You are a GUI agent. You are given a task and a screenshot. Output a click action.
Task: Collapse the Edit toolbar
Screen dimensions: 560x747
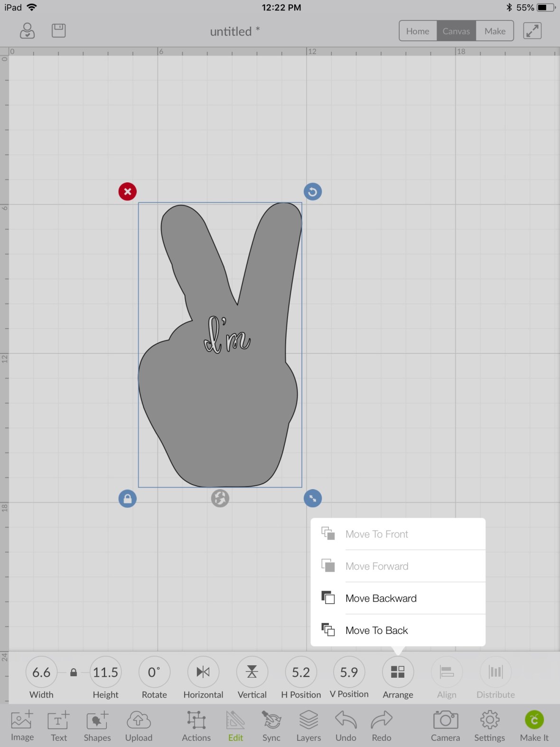click(235, 725)
